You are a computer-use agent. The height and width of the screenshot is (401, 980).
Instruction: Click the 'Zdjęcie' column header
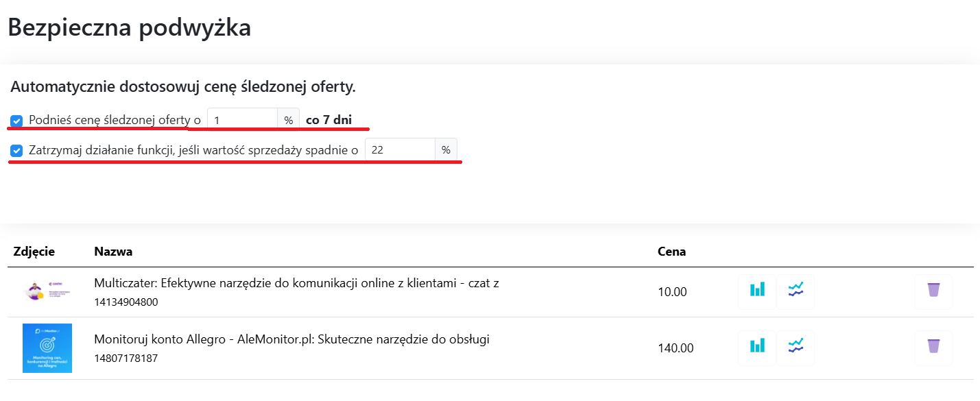(34, 252)
